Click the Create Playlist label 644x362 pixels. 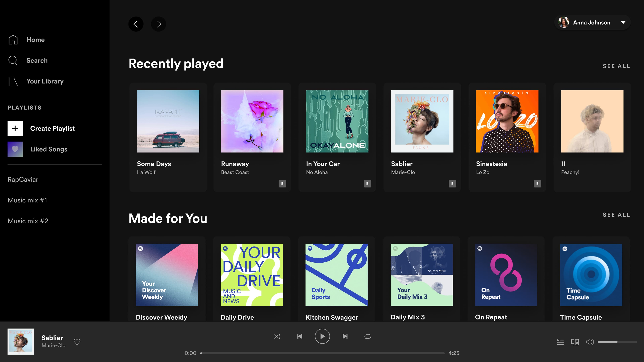52,128
